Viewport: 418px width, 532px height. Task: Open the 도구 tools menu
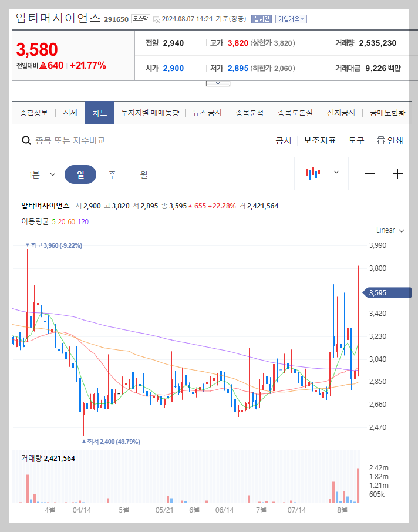[x=356, y=140]
